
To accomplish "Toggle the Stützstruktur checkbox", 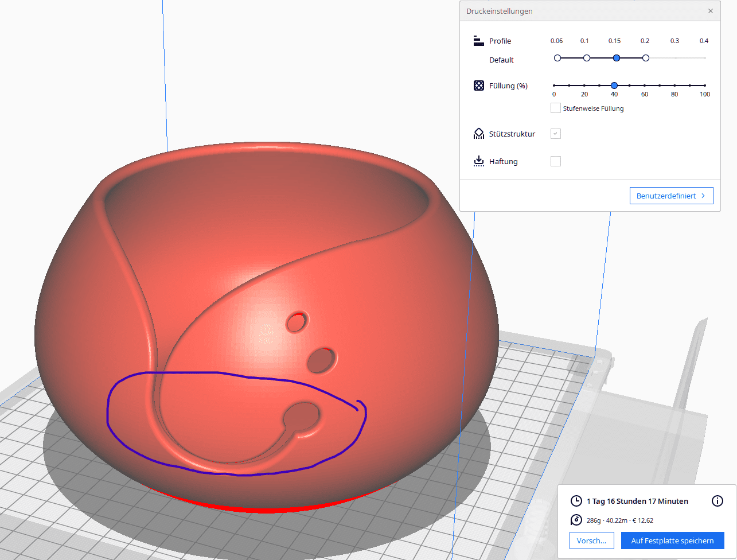I will point(555,134).
